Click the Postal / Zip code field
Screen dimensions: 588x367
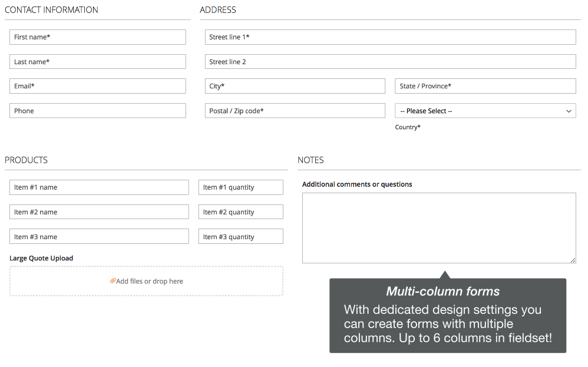(295, 111)
